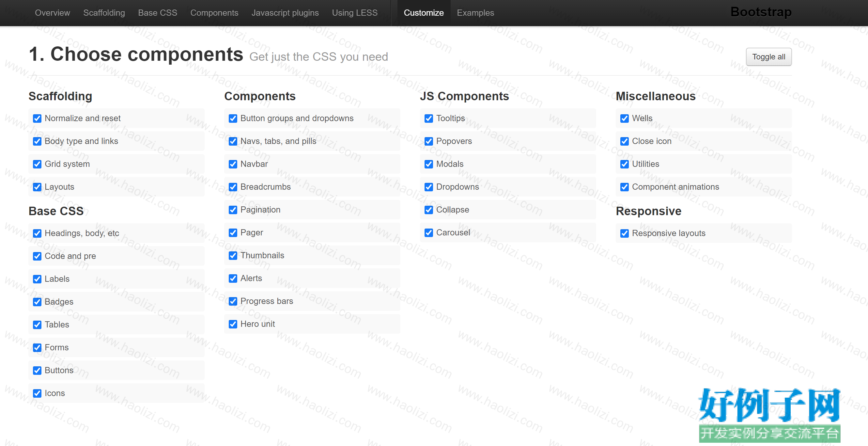Go to the Using LESS page

(354, 13)
